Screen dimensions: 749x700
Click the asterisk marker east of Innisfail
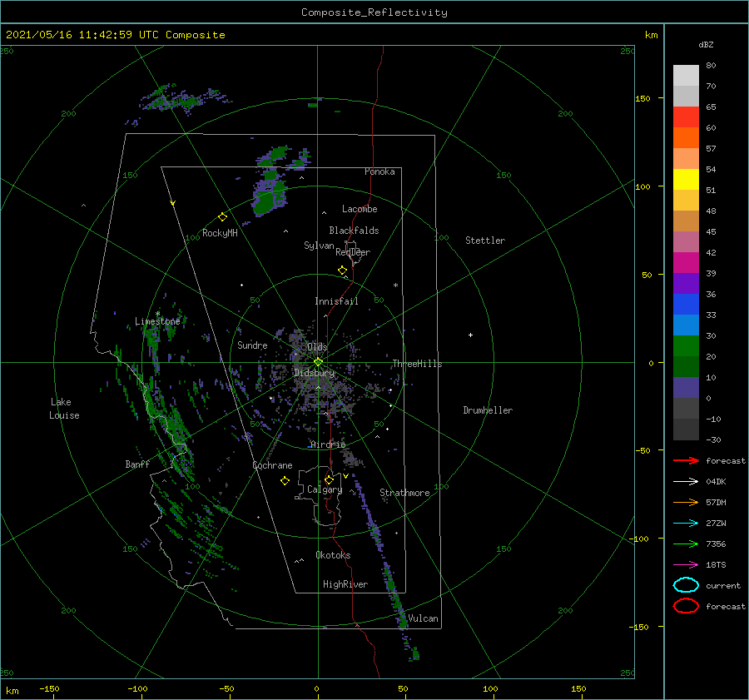coord(395,285)
